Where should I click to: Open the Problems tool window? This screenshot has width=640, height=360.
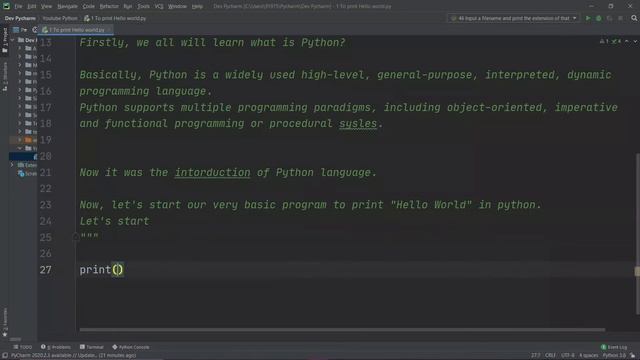[x=56, y=347]
